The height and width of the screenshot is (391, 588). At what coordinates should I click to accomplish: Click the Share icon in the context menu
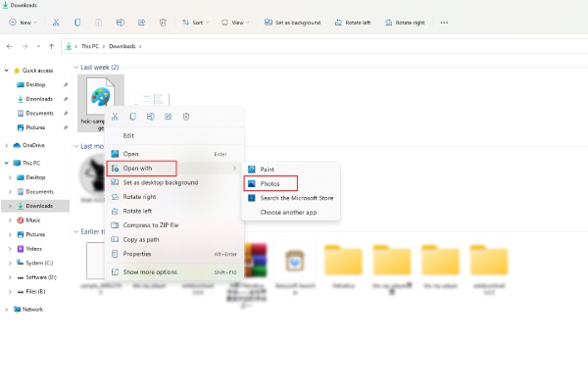168,117
